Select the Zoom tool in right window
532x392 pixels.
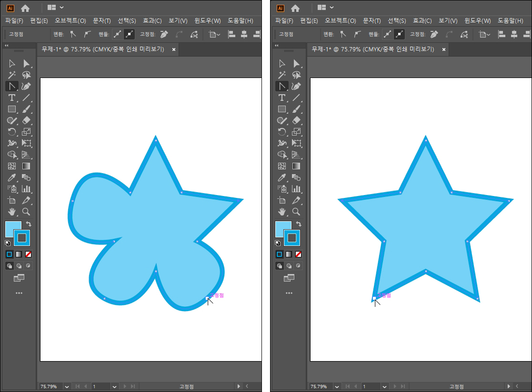(296, 212)
